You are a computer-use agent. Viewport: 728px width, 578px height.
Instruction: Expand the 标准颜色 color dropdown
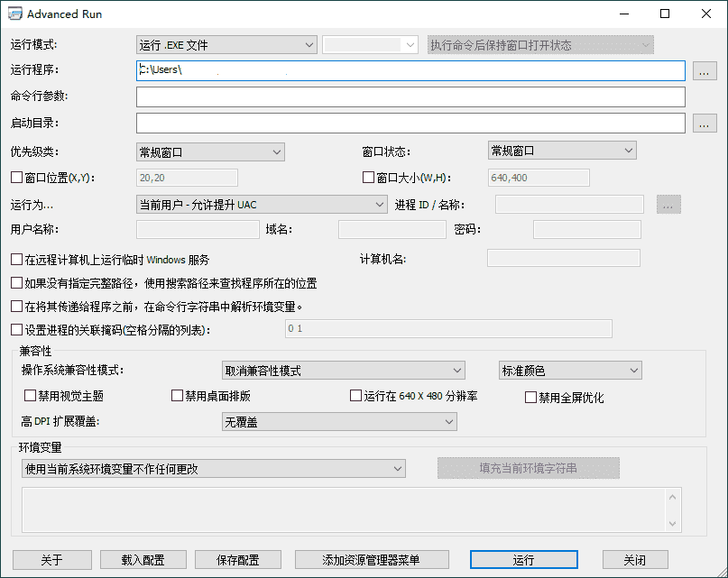point(569,371)
